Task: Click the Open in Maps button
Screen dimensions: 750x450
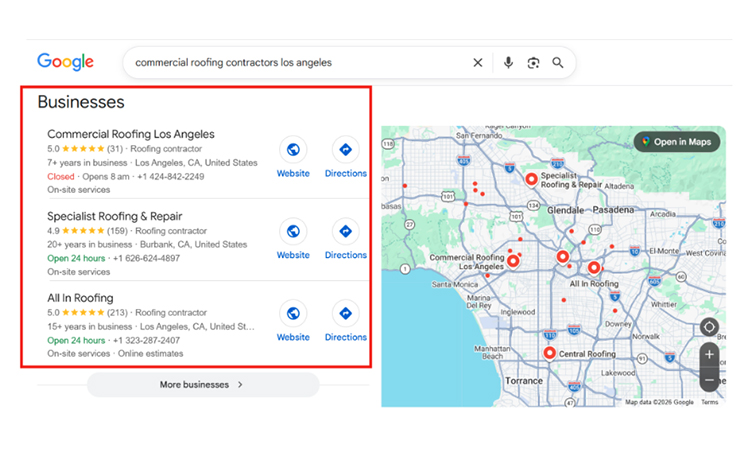Action: (677, 142)
